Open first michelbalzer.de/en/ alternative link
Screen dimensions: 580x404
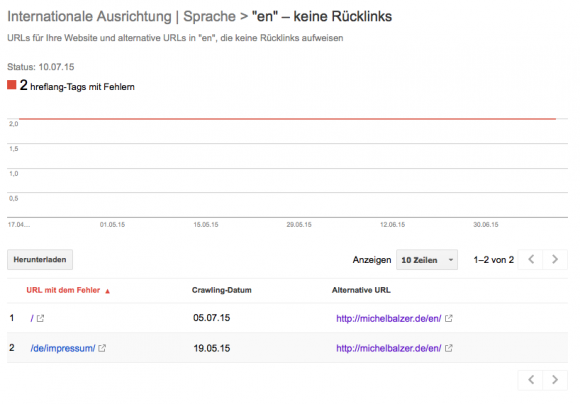click(388, 318)
